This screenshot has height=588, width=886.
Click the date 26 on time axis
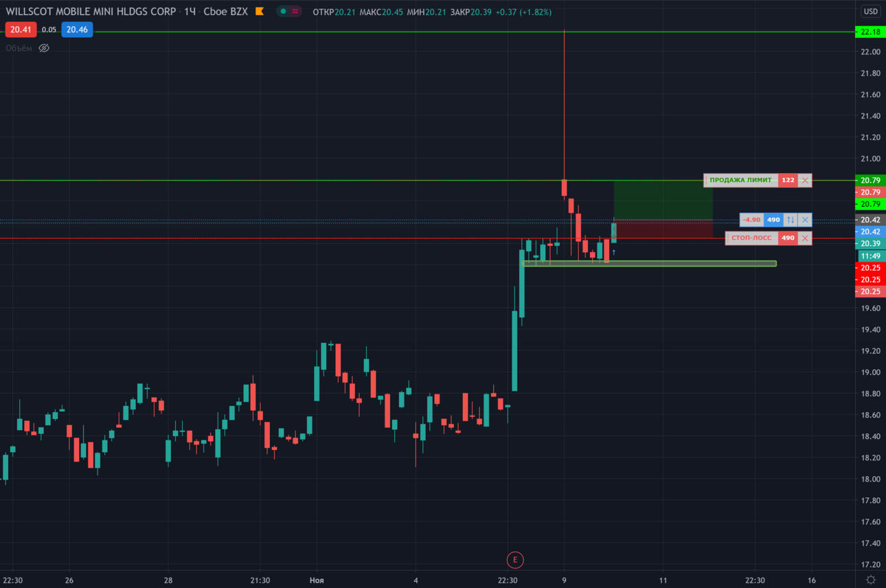69,580
